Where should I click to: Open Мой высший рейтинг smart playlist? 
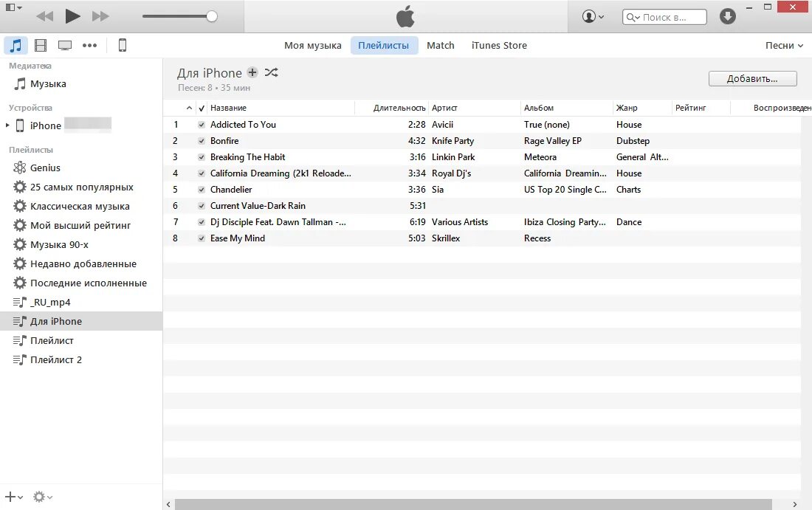tap(81, 225)
